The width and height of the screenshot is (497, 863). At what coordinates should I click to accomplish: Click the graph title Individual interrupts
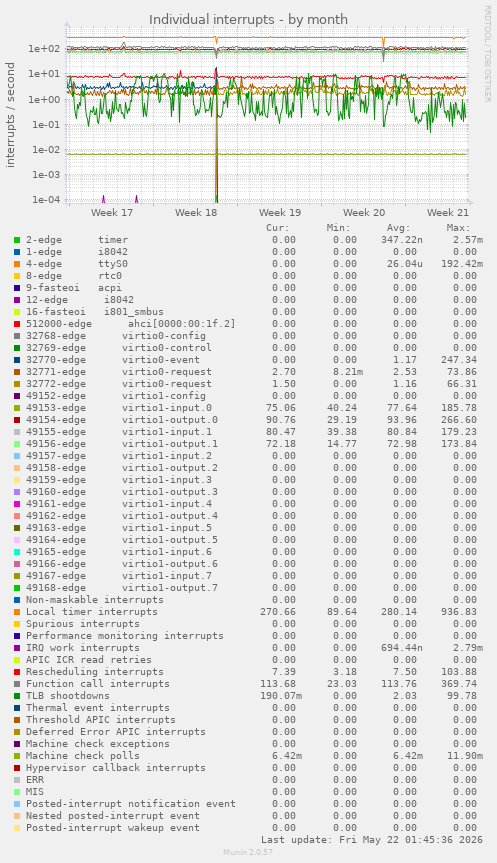point(248,20)
